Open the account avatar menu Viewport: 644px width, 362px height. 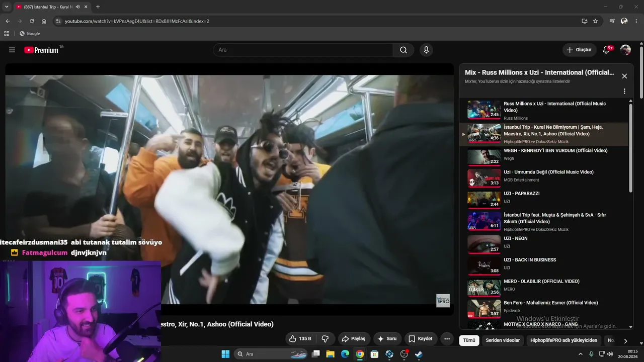click(x=625, y=50)
